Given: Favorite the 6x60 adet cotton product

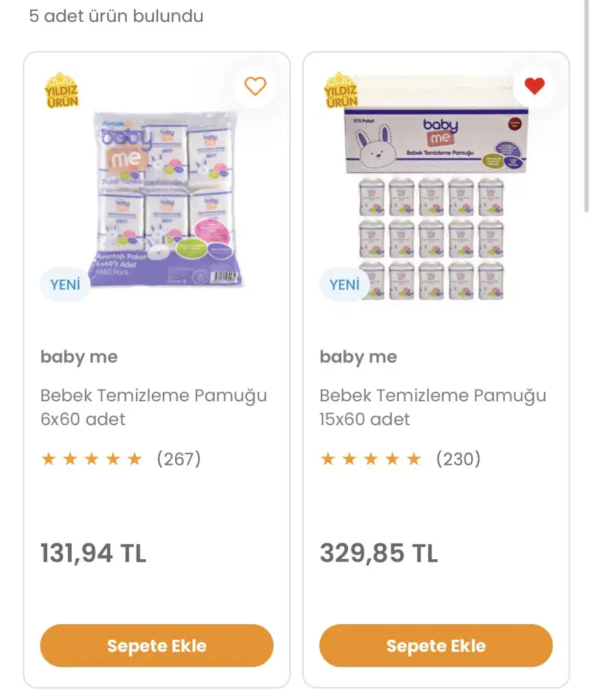Looking at the screenshot, I should tap(255, 86).
